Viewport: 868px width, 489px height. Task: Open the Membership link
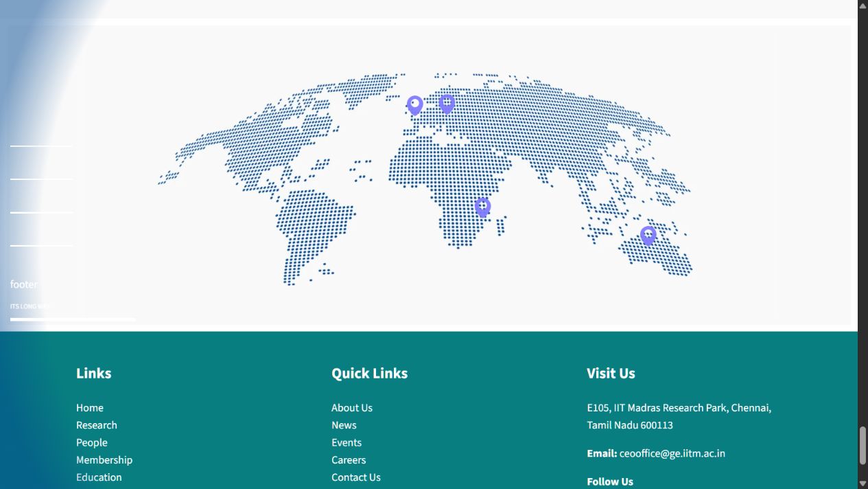click(104, 460)
